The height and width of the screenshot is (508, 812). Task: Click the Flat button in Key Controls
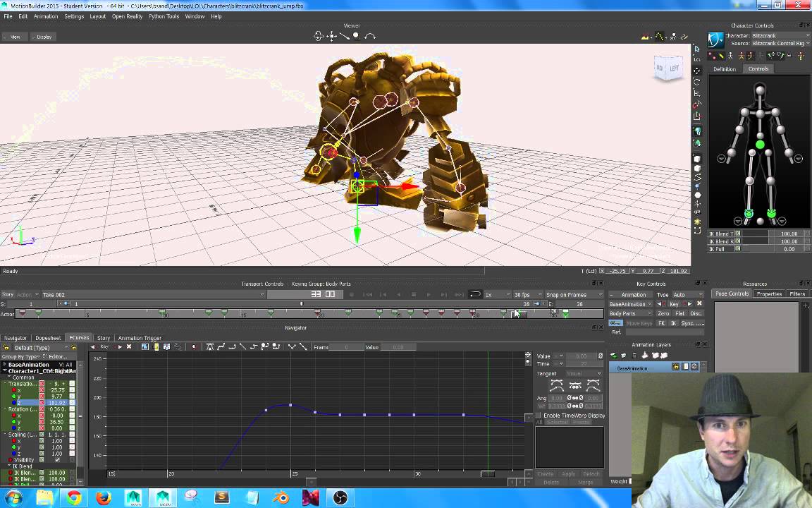(x=680, y=313)
